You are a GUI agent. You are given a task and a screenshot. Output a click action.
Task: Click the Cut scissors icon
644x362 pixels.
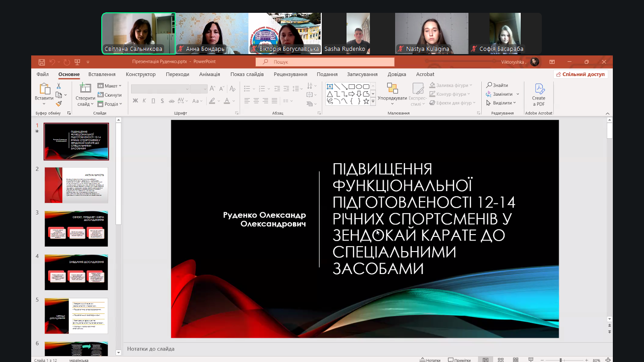click(59, 86)
